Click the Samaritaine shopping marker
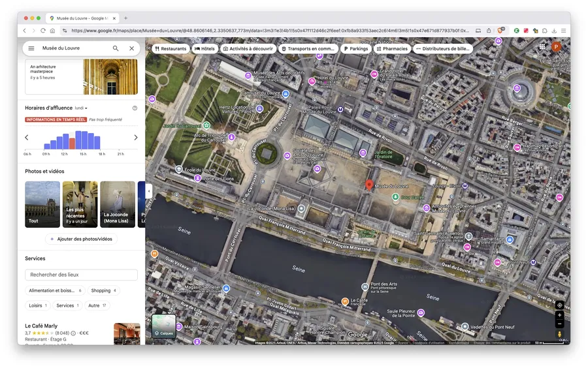This screenshot has height=368, width=588. (x=509, y=239)
